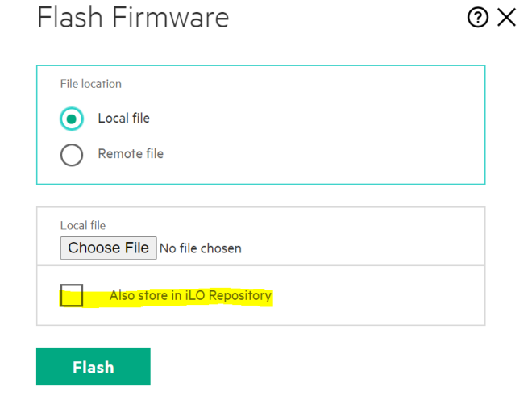
Task: Click the word "Flash" on the green button
Action: coord(93,367)
